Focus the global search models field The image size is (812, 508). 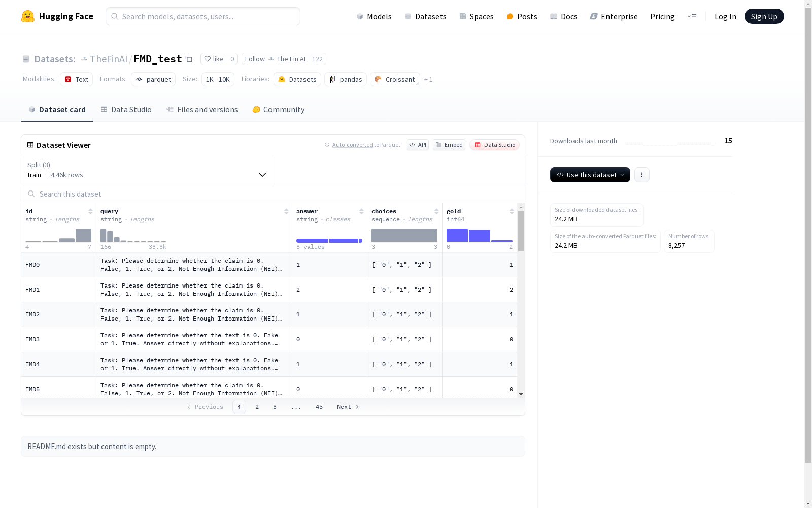pos(203,16)
